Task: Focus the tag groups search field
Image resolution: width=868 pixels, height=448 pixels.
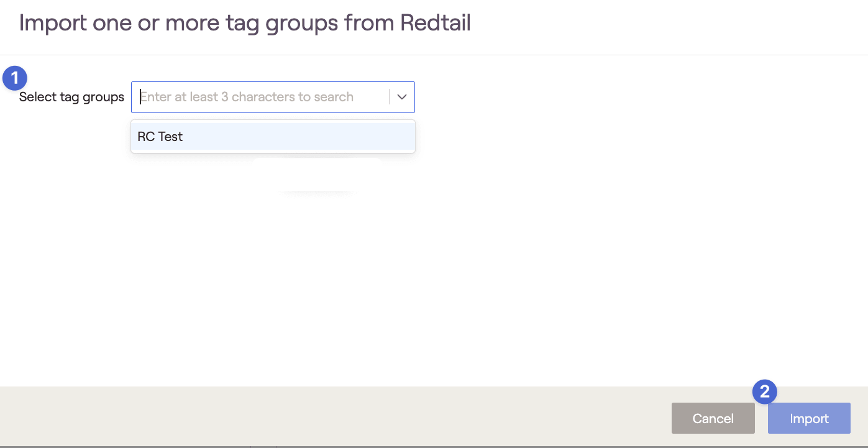Action: pos(261,97)
